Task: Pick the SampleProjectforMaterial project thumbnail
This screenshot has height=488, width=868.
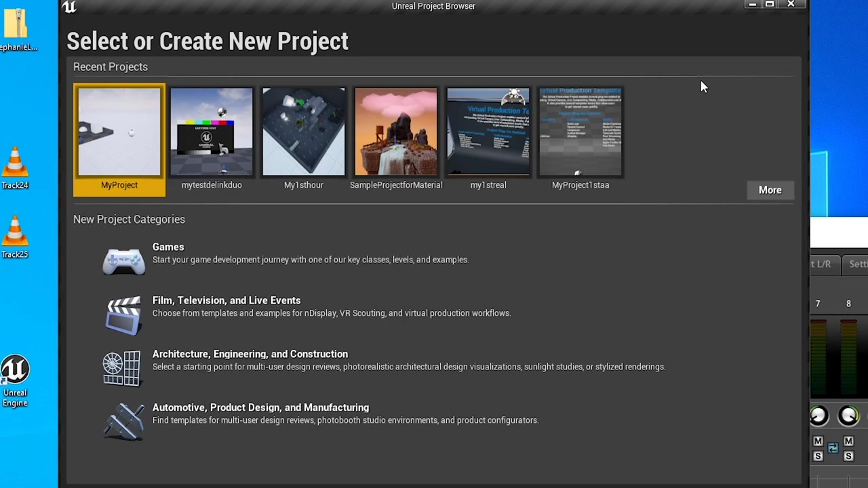Action: pyautogui.click(x=396, y=132)
